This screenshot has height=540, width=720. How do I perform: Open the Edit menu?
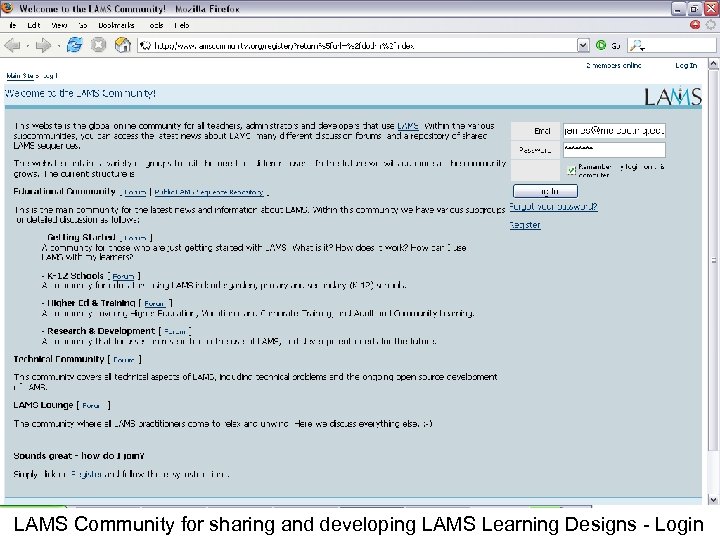(x=34, y=25)
